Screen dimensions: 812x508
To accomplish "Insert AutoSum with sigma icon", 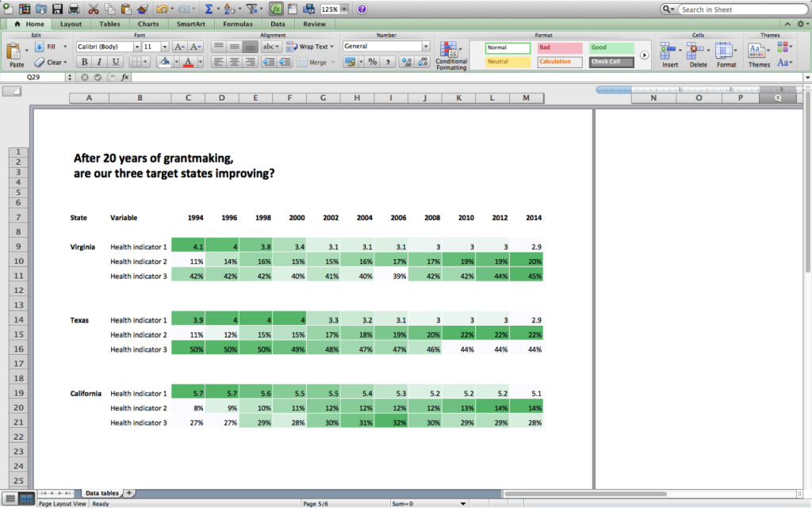I will [209, 9].
